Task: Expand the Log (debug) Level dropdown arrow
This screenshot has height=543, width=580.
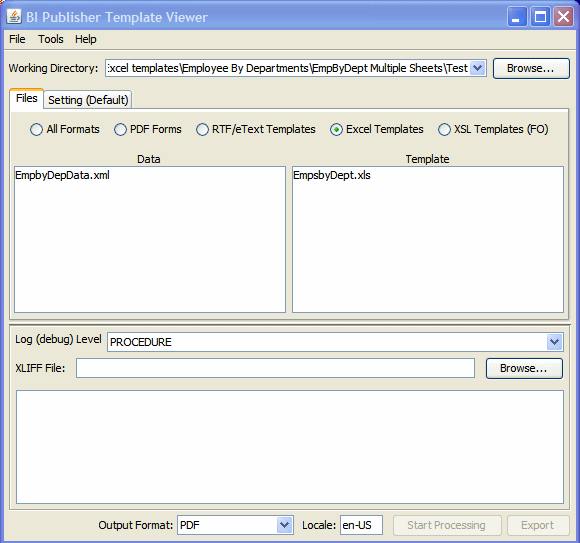Action: (554, 342)
